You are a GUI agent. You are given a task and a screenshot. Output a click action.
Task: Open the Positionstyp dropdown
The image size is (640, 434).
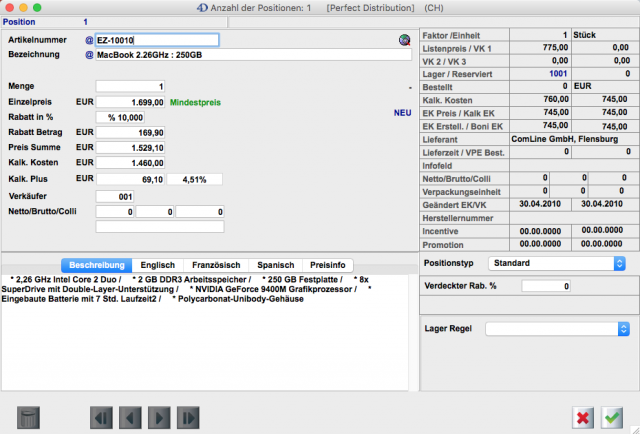point(555,263)
